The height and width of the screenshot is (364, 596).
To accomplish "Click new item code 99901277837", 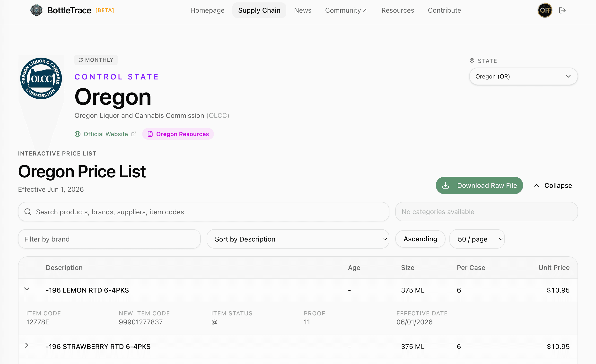I will (x=141, y=322).
